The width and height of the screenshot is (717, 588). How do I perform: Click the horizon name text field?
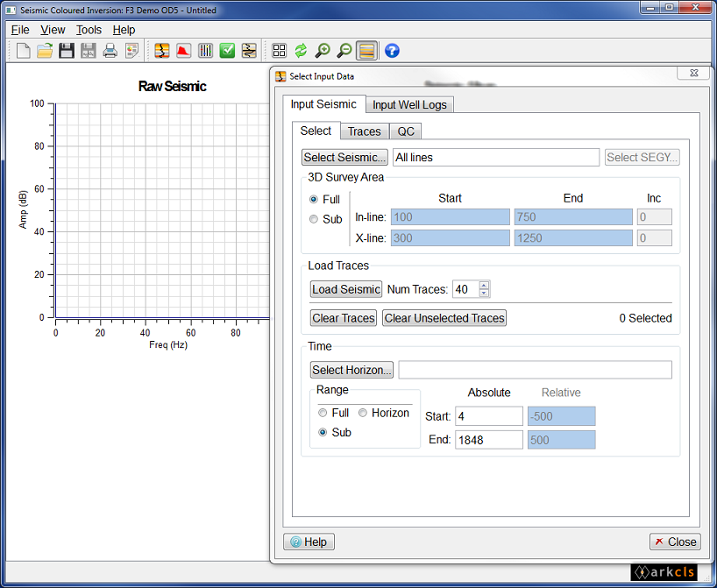[x=535, y=370]
